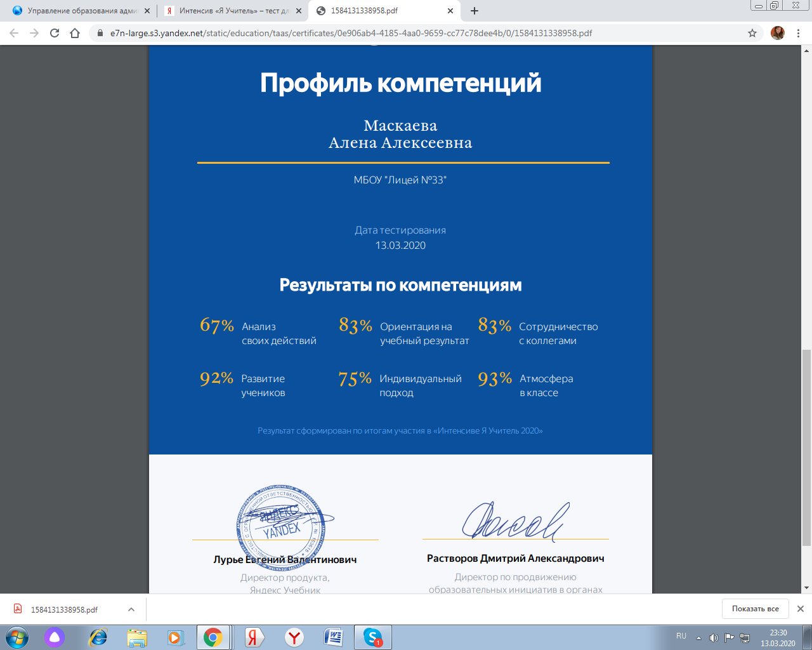812x650 pixels.
Task: Open Yandex Browser from the taskbar
Action: click(294, 637)
